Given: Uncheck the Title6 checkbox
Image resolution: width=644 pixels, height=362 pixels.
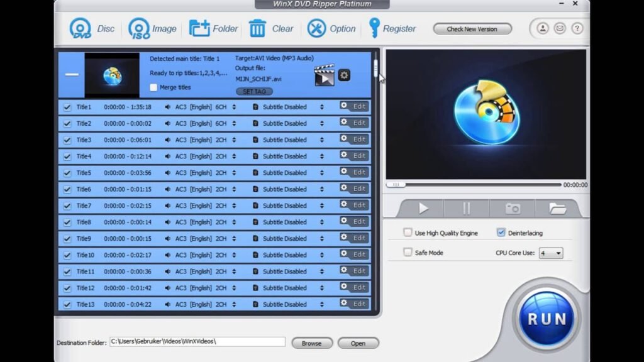Looking at the screenshot, I should tap(67, 189).
